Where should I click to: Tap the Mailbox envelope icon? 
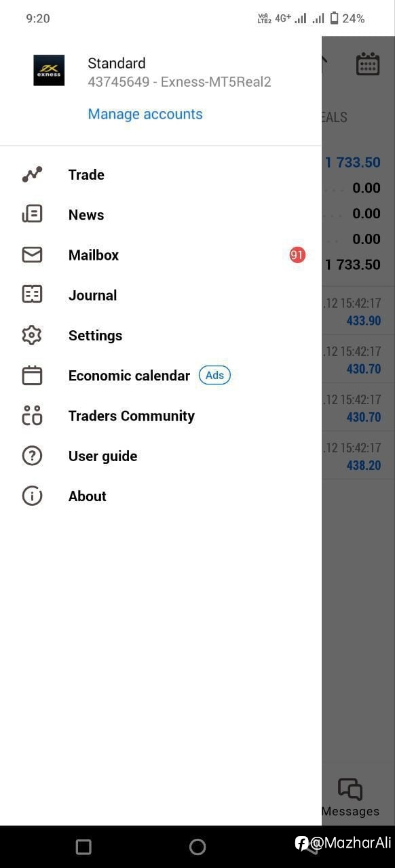tap(32, 255)
